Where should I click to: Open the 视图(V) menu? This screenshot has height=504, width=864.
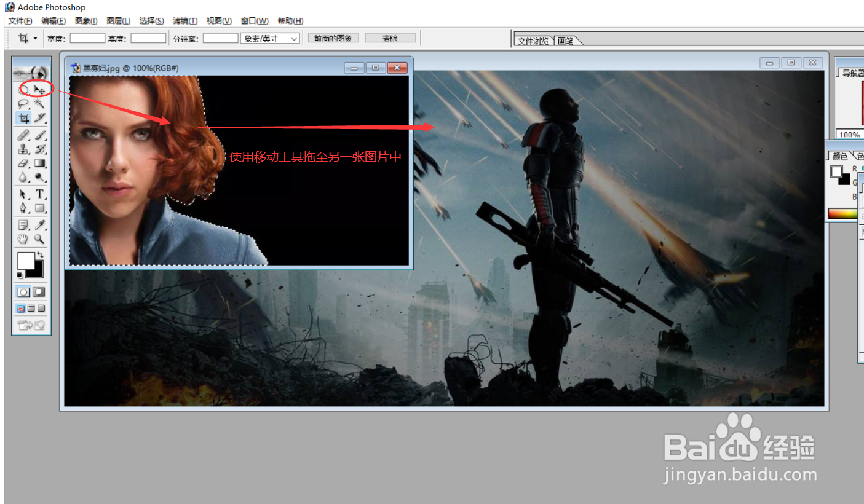219,21
